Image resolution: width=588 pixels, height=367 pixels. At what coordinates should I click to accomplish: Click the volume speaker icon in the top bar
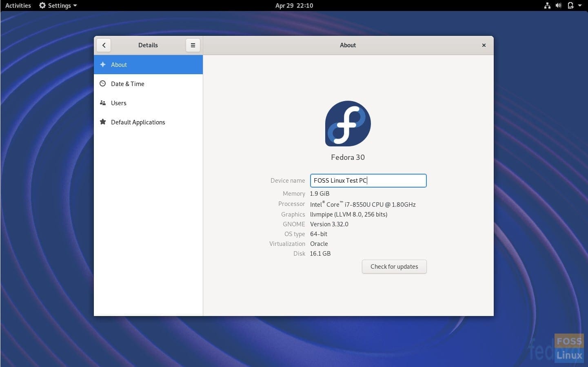pyautogui.click(x=559, y=5)
